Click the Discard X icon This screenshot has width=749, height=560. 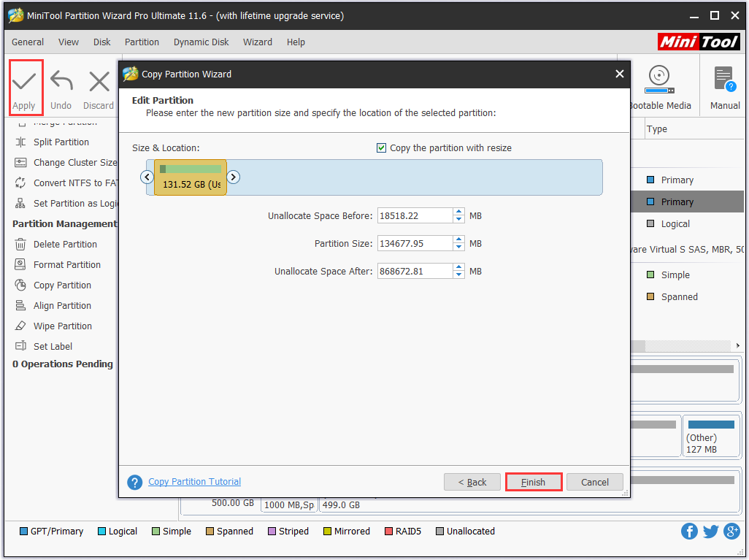99,81
